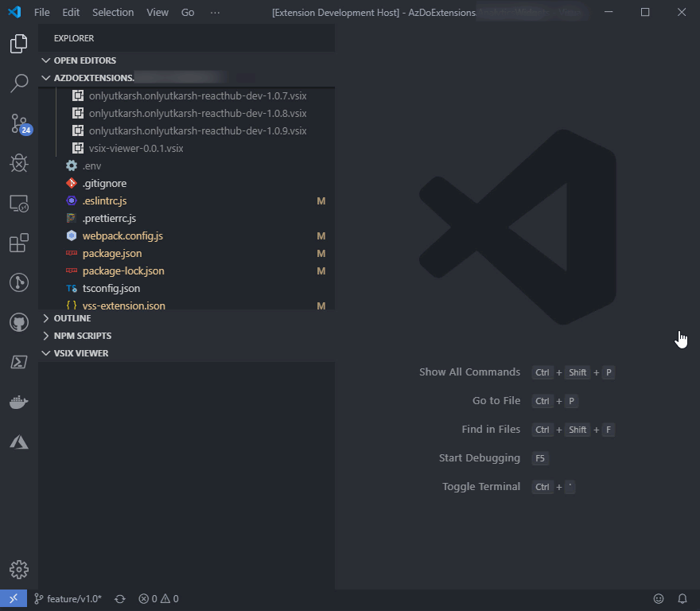Click the remote window indicator in status bar

pyautogui.click(x=14, y=598)
